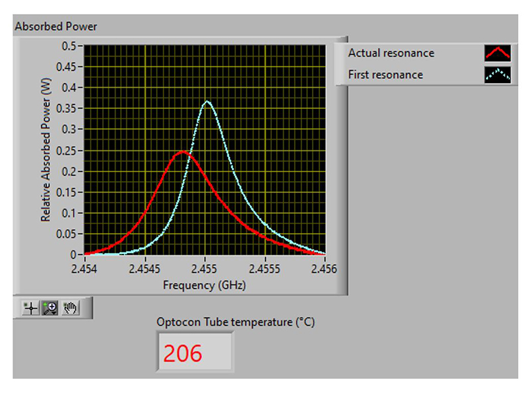Click the peak of the red resonance curve
The width and height of the screenshot is (532, 394).
click(183, 152)
